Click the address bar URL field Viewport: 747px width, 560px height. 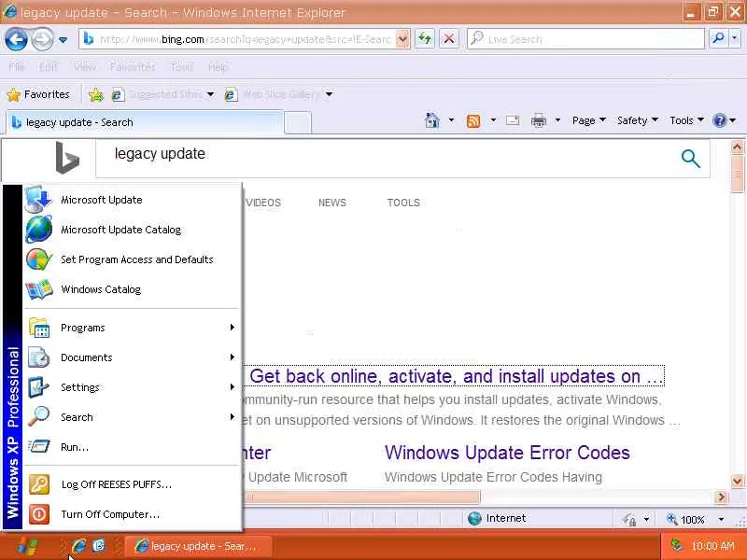pyautogui.click(x=237, y=39)
